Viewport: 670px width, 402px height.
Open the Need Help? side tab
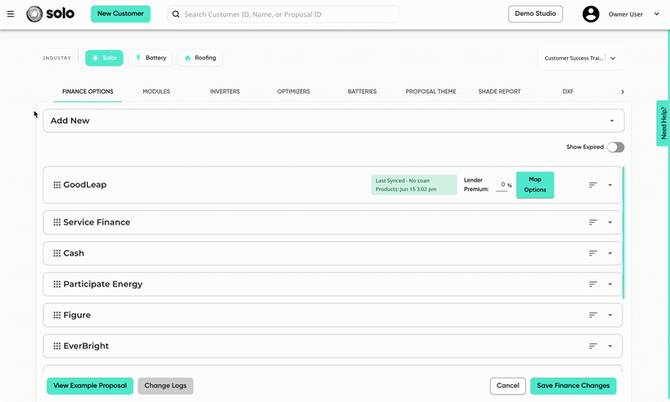[x=663, y=123]
